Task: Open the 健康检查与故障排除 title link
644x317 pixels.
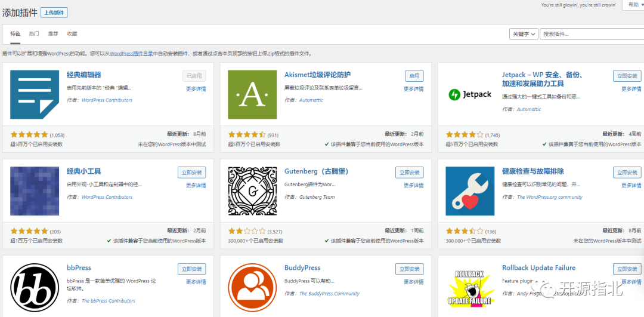Action: pyautogui.click(x=532, y=171)
